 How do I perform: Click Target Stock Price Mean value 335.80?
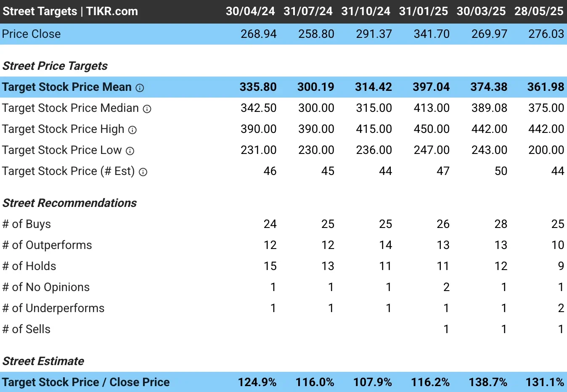(x=258, y=87)
